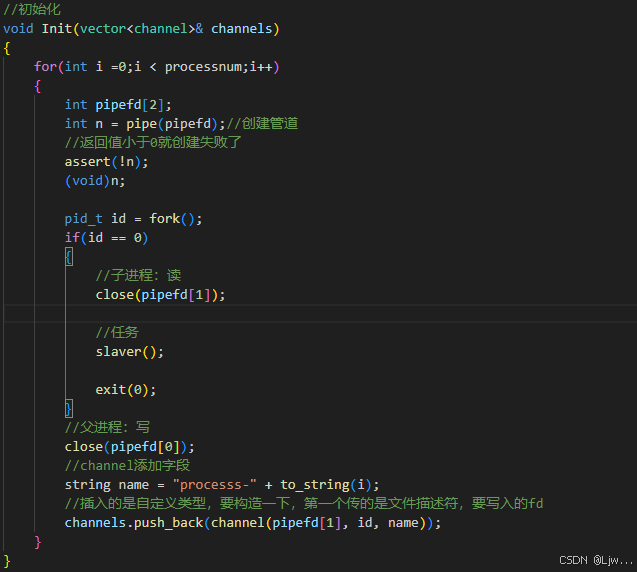Click the 'void' return type keyword of Init
Viewport: 637px width, 572px height.
click(18, 28)
